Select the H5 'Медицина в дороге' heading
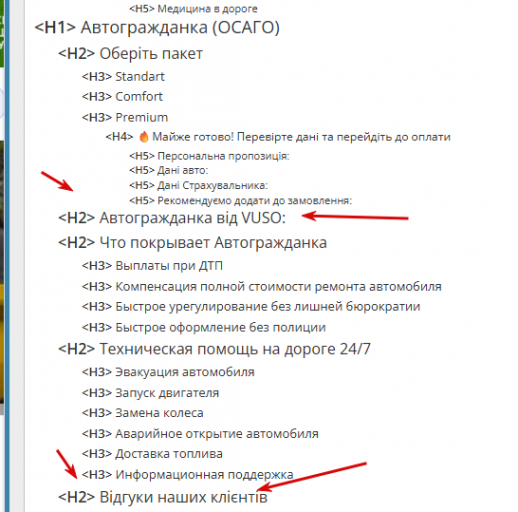518x512 pixels. (x=193, y=9)
